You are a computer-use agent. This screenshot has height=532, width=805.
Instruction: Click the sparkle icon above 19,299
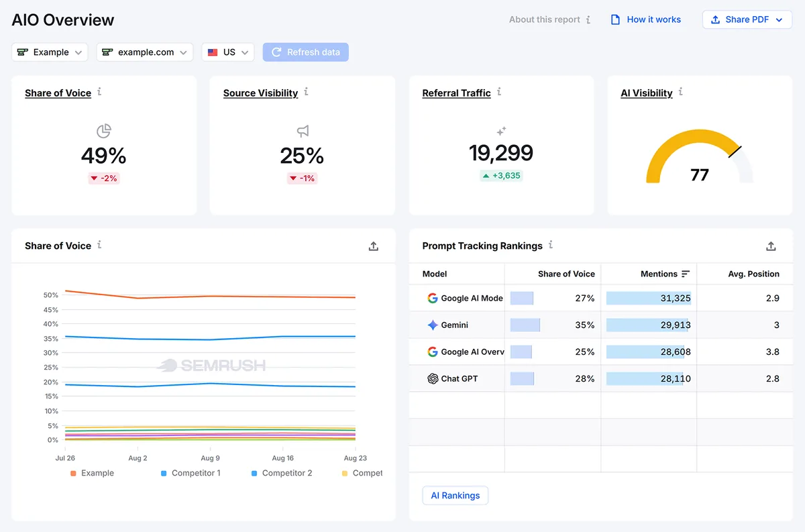click(x=501, y=131)
